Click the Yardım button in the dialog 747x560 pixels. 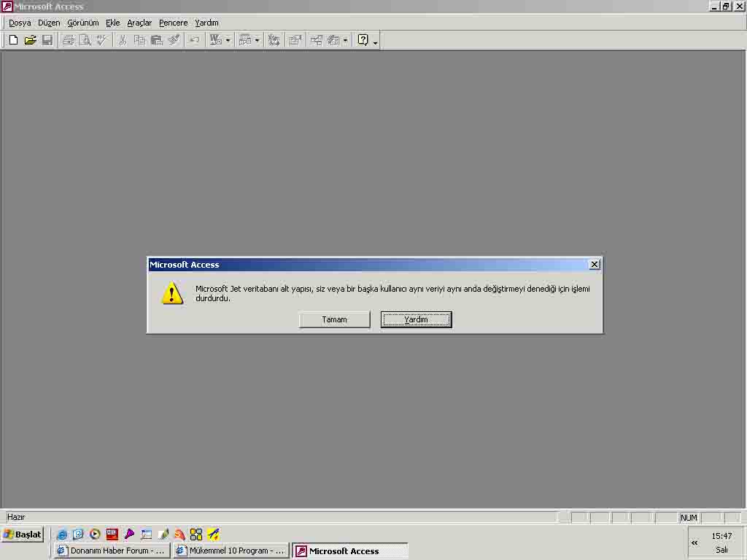pos(417,319)
